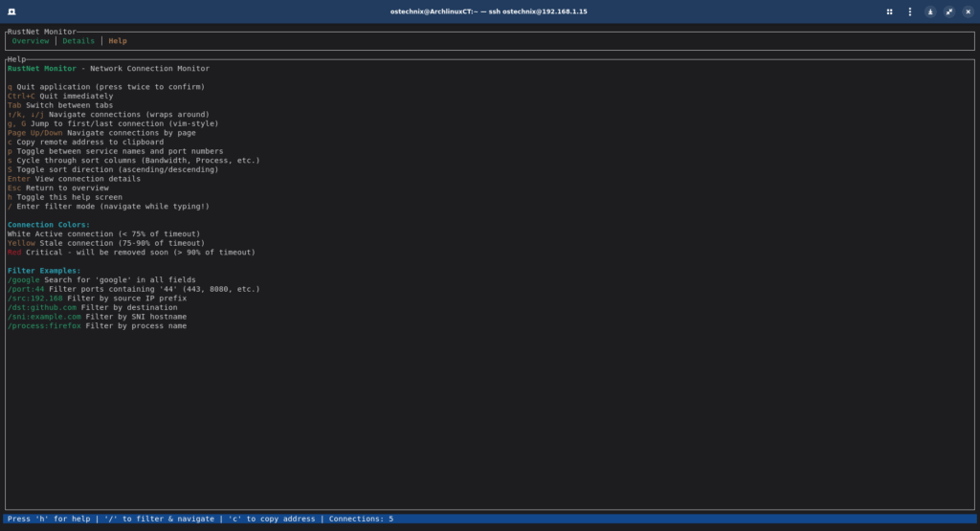
Task: Restore the terminal window size
Action: 949,11
